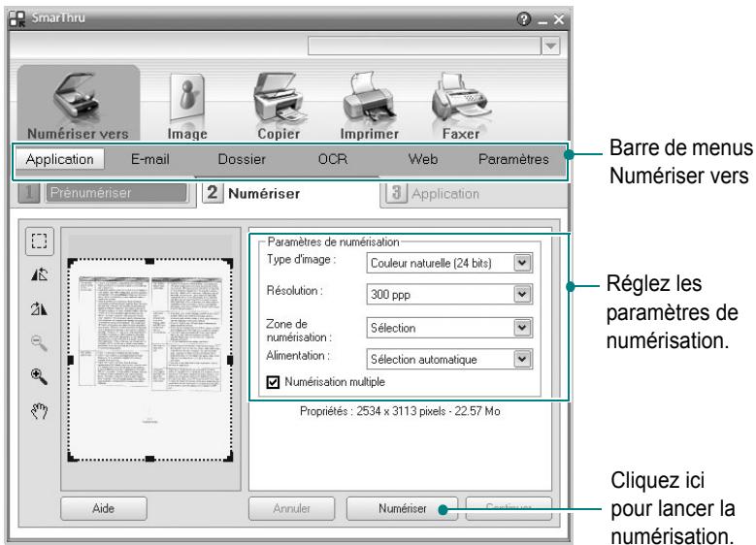Go to step 3 Application
756x545 pixels.
pos(433,193)
